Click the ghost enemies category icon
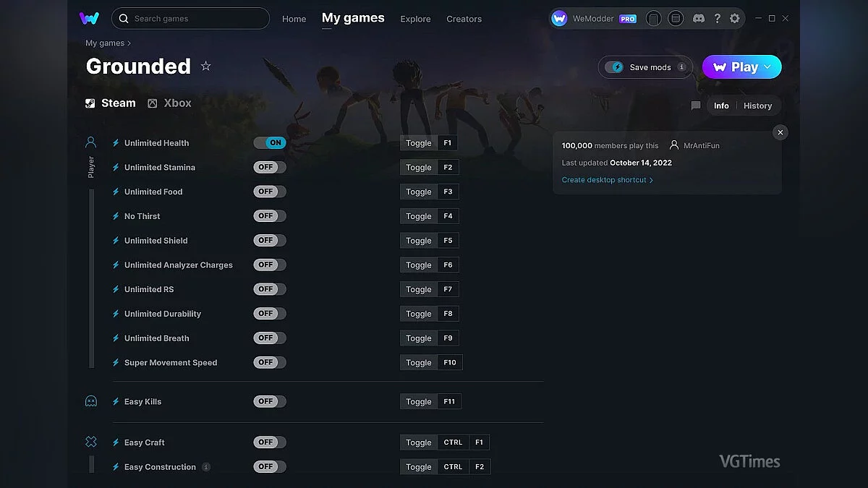Viewport: 868px width, 488px height. [x=90, y=401]
